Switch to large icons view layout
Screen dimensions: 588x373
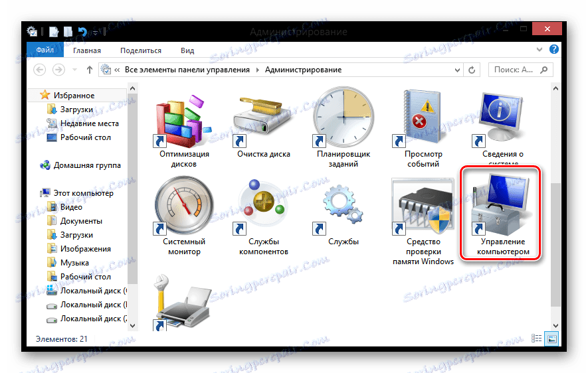click(552, 338)
